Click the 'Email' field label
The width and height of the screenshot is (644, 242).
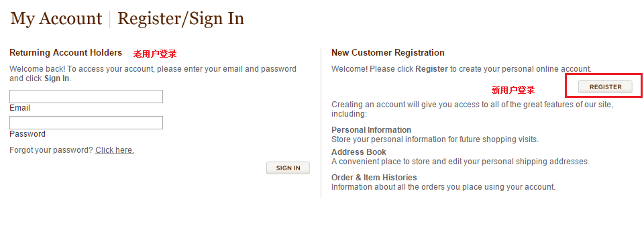[x=19, y=108]
